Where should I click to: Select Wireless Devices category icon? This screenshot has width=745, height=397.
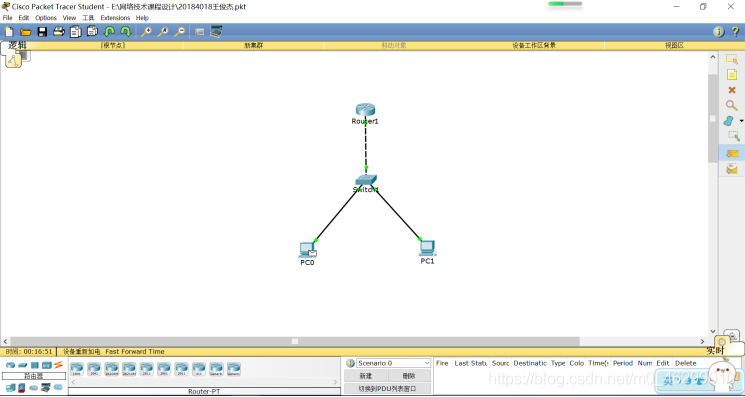[x=47, y=365]
